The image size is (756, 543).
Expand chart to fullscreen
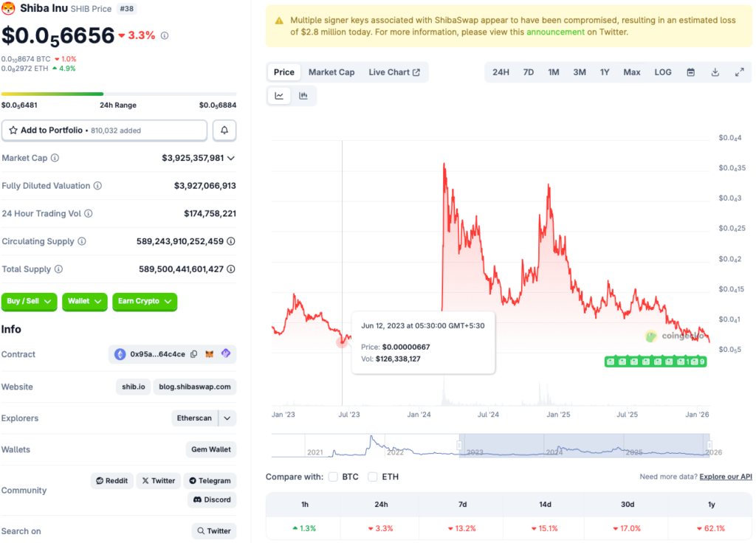[x=739, y=72]
